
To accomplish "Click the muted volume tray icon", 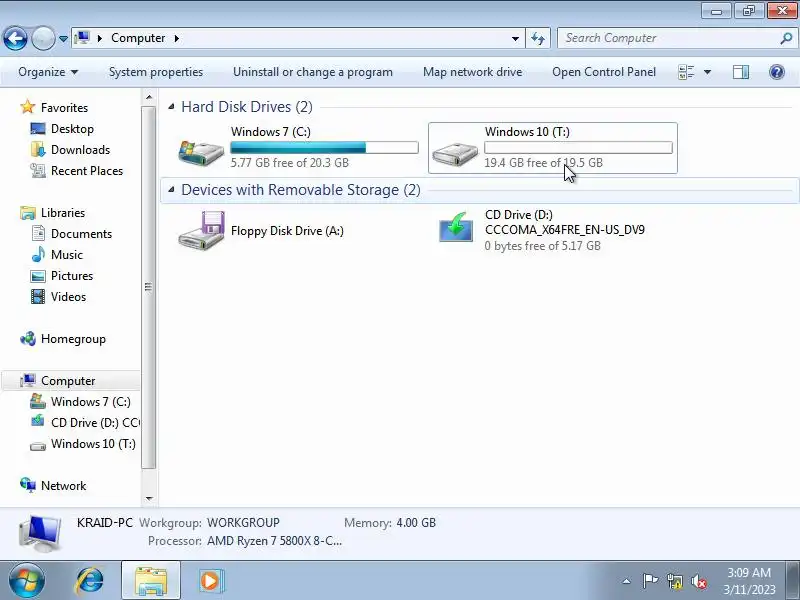I will [698, 581].
